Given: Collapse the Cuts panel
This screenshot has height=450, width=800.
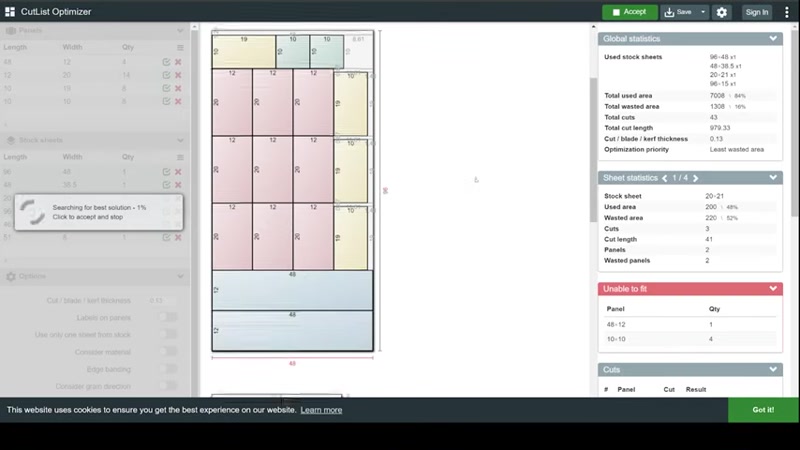Looking at the screenshot, I should click(773, 369).
